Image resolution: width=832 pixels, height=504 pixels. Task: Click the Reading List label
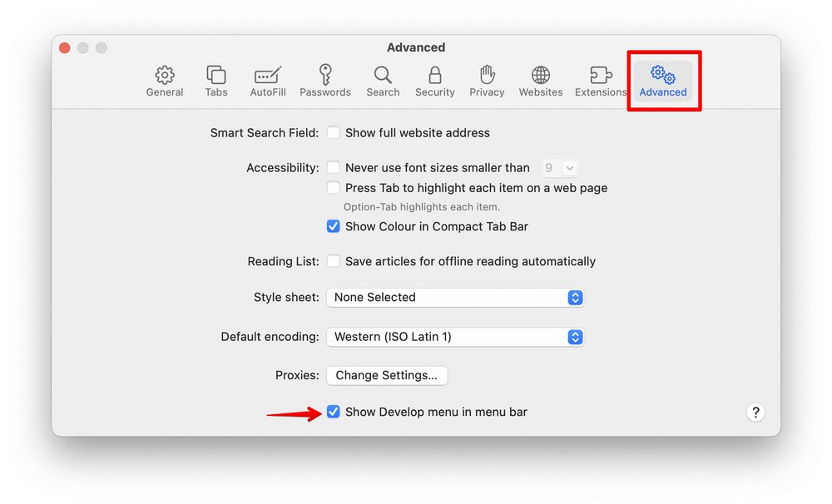[x=284, y=261]
